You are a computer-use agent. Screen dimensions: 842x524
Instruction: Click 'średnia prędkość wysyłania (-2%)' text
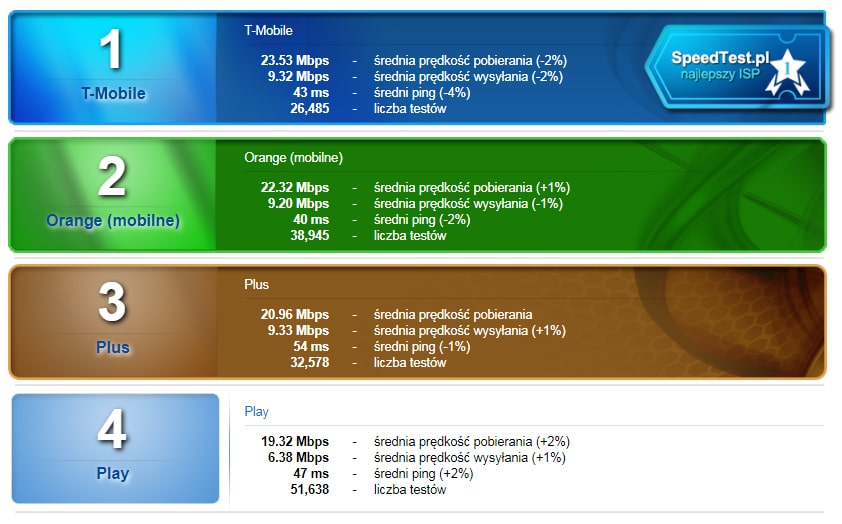(x=468, y=77)
